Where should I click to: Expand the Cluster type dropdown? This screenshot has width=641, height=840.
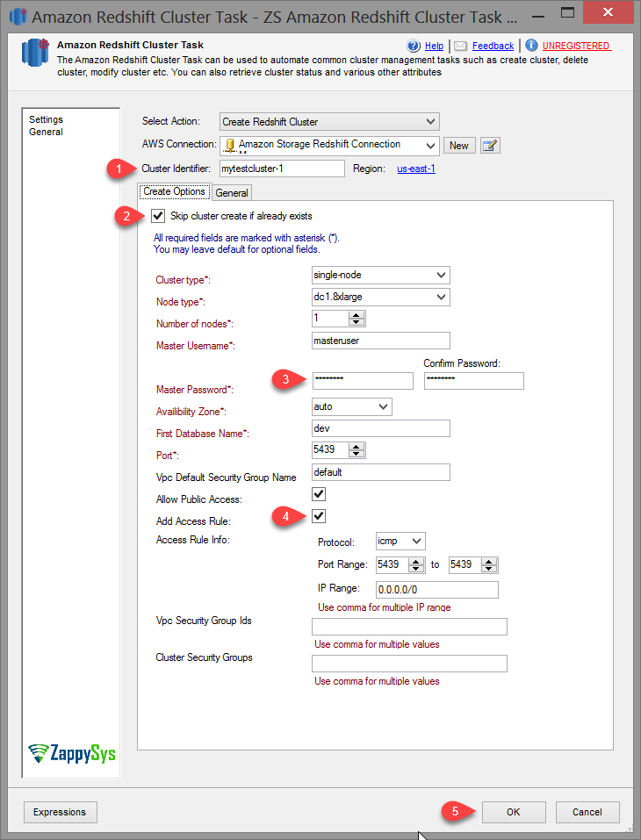coord(380,276)
